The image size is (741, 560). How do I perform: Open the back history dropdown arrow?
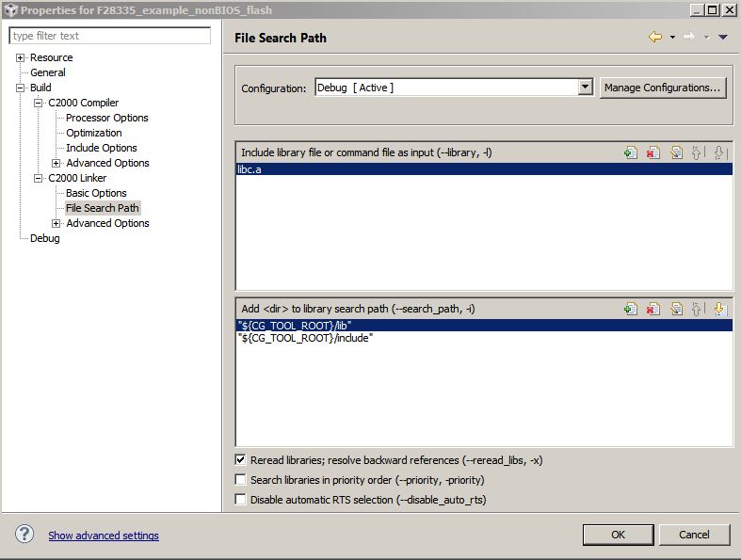(x=672, y=38)
